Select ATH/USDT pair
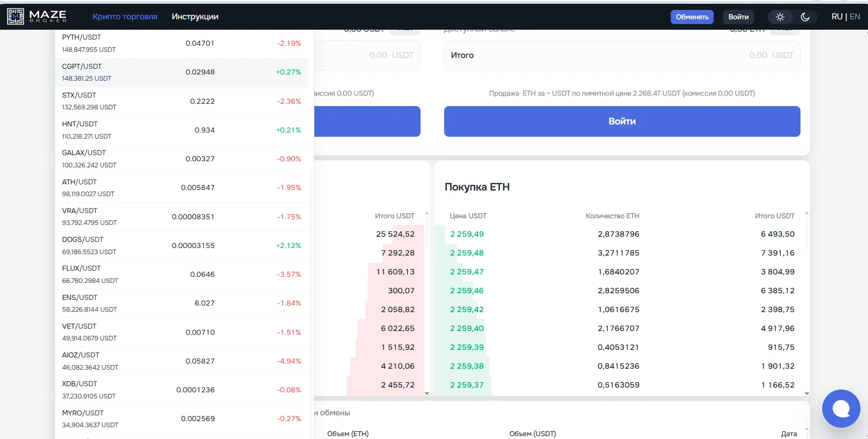Image resolution: width=868 pixels, height=439 pixels. click(x=182, y=188)
